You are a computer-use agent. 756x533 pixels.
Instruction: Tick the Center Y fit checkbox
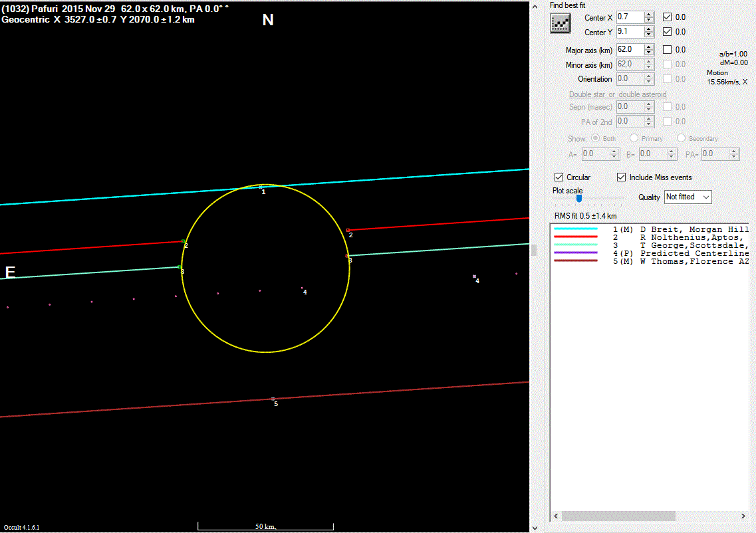[x=668, y=32]
